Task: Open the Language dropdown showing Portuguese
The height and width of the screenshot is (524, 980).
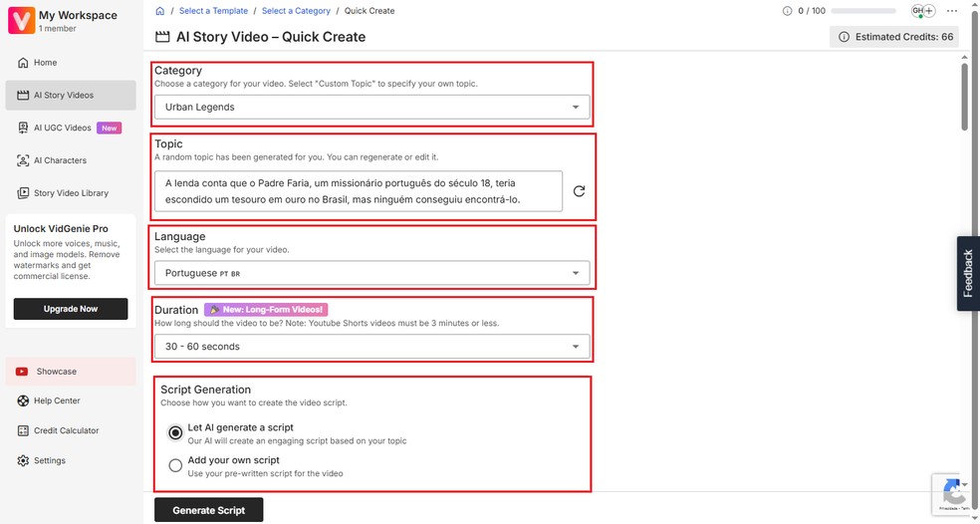Action: pos(371,273)
